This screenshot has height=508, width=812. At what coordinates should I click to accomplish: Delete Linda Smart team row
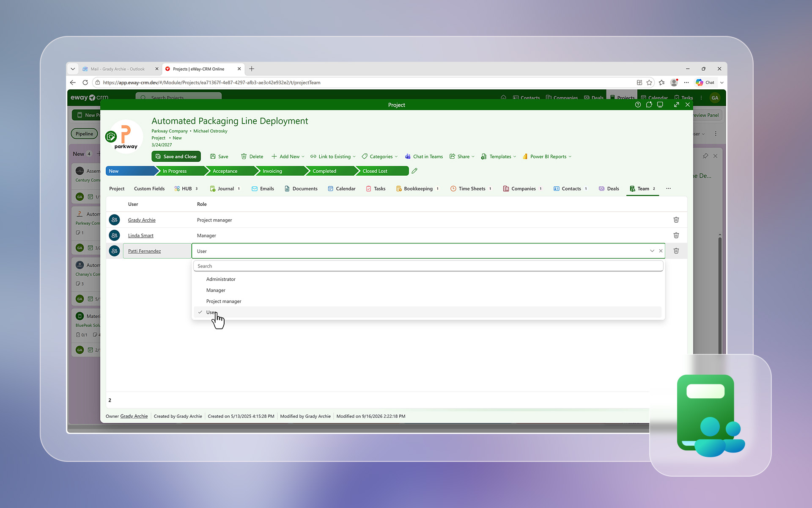[676, 235]
